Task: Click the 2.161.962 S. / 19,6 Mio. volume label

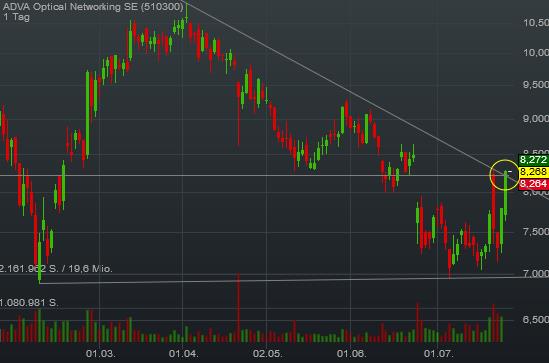Action: tap(56, 268)
